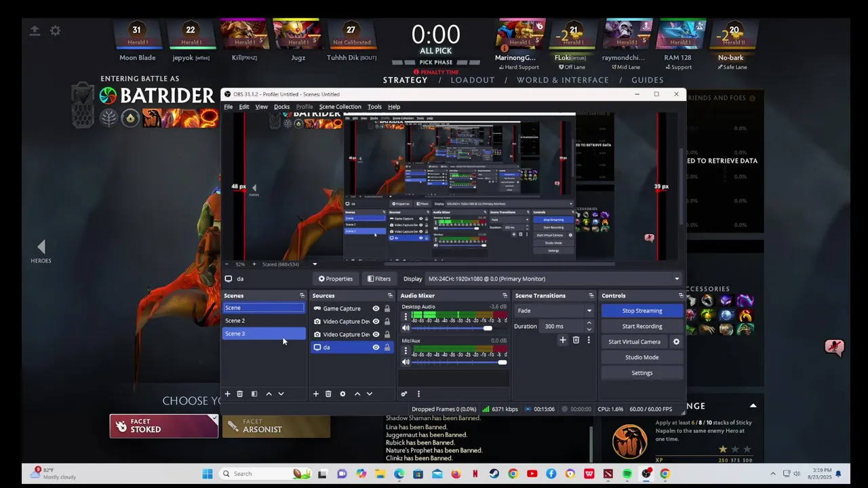Mute Desktop Audio speaker icon
The height and width of the screenshot is (488, 868).
tap(406, 328)
